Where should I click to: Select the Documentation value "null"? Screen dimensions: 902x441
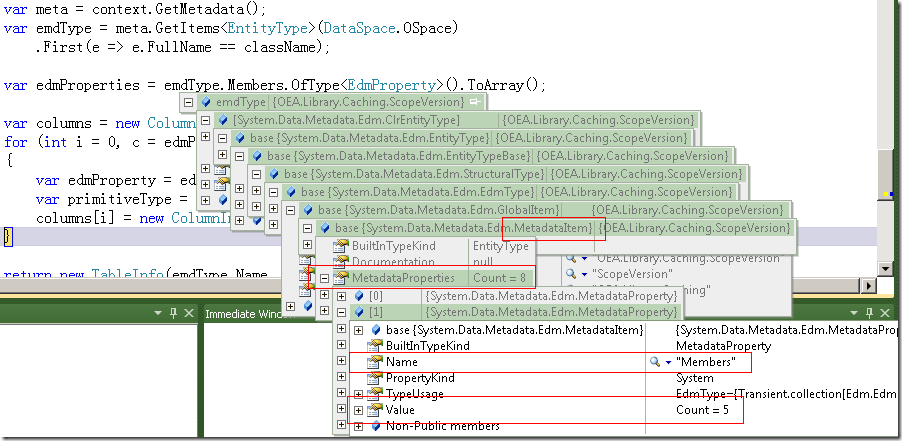pos(485,262)
